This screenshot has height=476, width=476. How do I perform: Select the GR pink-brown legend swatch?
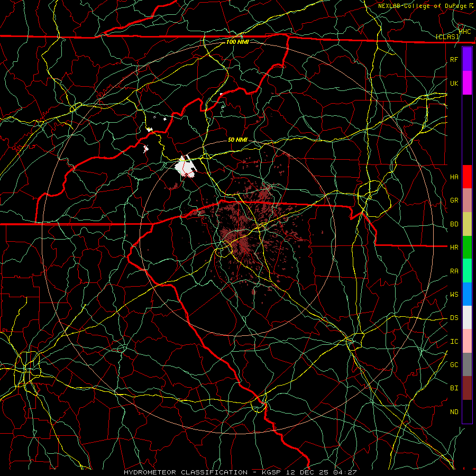467,200
